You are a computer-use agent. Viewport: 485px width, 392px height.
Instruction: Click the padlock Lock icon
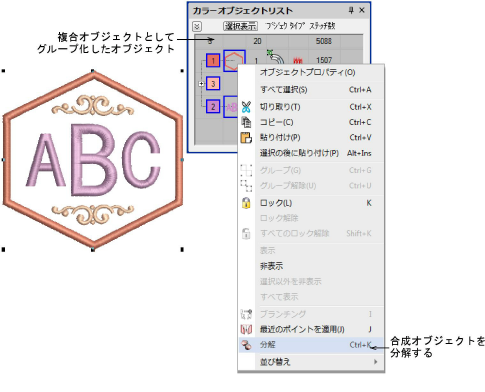point(246,203)
